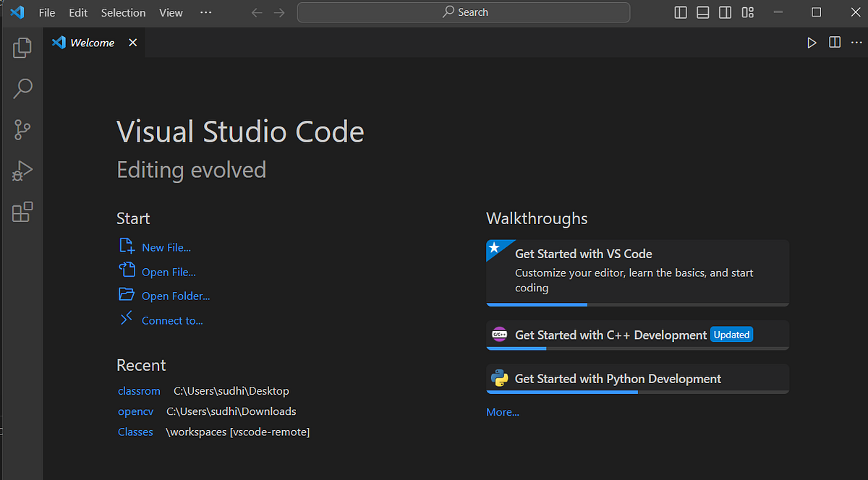Select the Run and Debug icon
Screen dimensions: 868x480
[x=22, y=171]
